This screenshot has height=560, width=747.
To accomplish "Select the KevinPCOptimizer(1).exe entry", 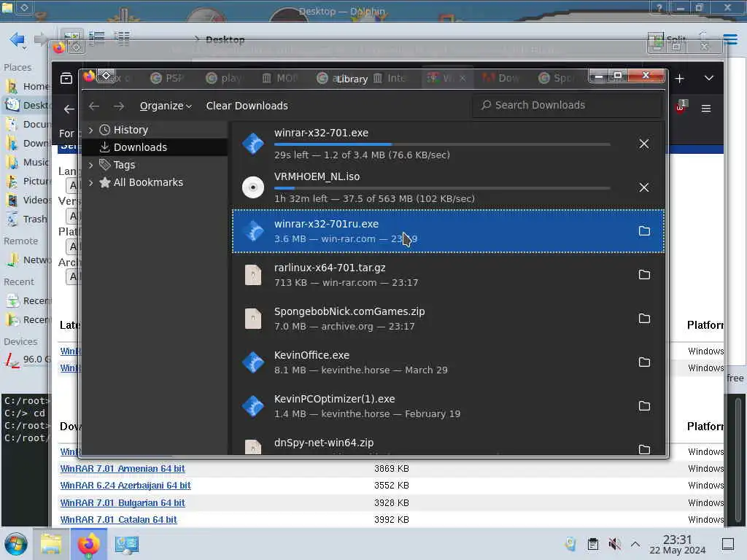I will click(x=448, y=406).
